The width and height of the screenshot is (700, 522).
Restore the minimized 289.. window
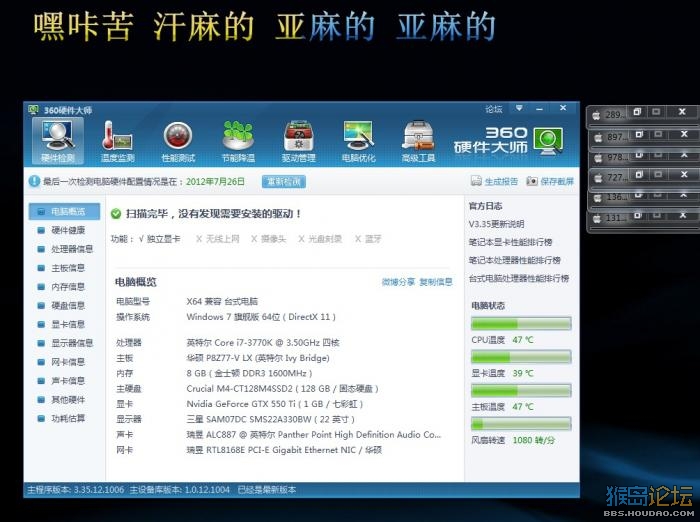coord(637,112)
